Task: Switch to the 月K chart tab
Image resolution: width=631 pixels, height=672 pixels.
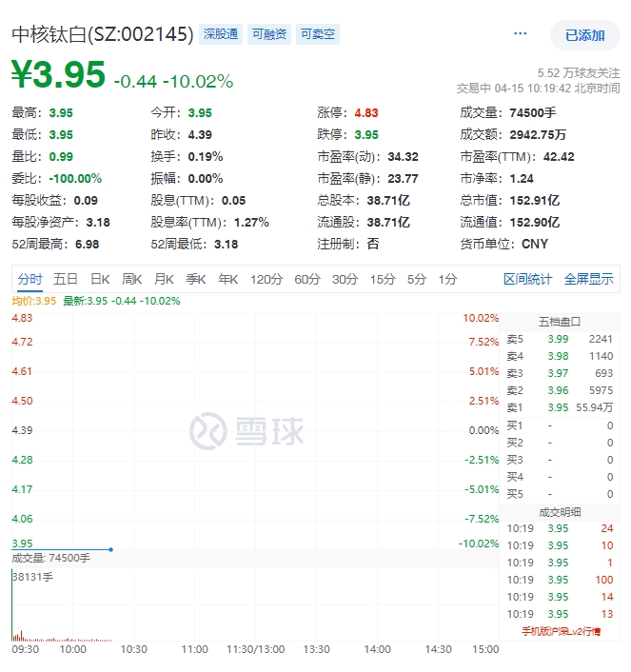Action: pos(164,280)
